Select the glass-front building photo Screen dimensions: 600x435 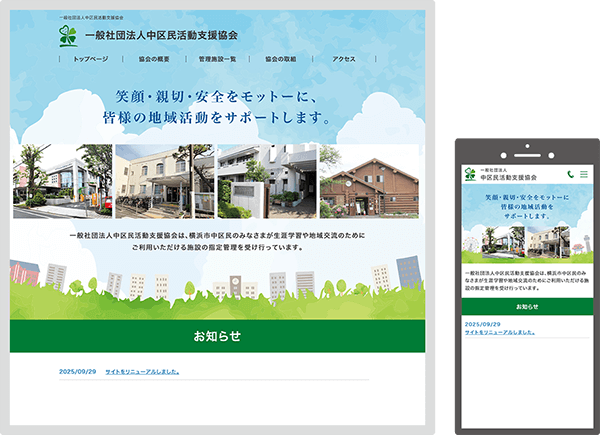tap(63, 181)
